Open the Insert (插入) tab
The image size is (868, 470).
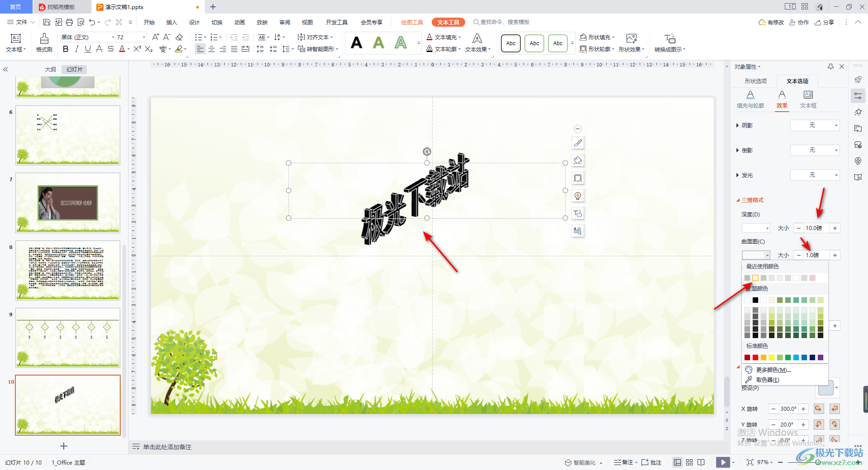171,22
